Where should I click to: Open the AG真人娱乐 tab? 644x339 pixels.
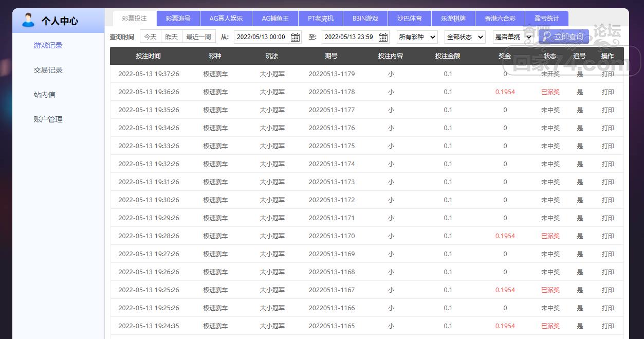tap(226, 19)
